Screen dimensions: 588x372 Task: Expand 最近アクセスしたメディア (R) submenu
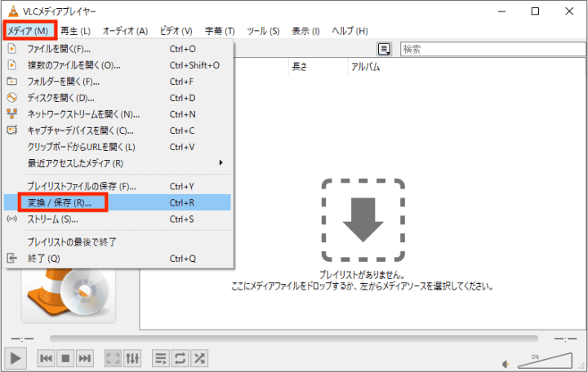click(x=118, y=163)
